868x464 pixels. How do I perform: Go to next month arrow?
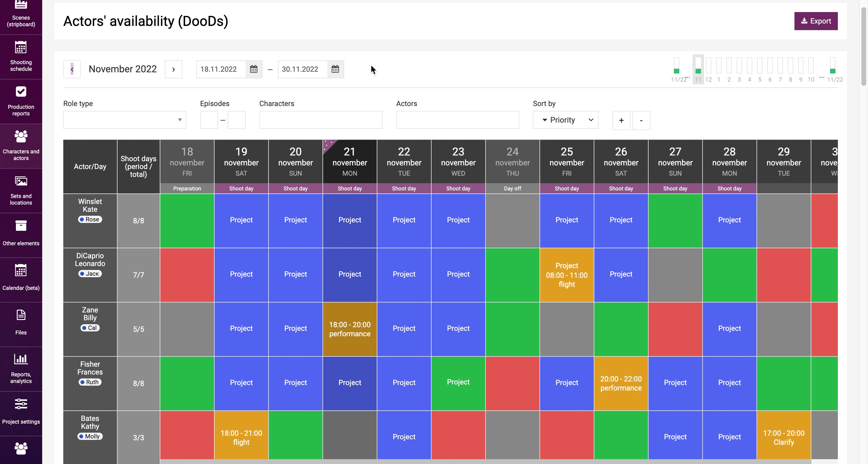pyautogui.click(x=174, y=69)
